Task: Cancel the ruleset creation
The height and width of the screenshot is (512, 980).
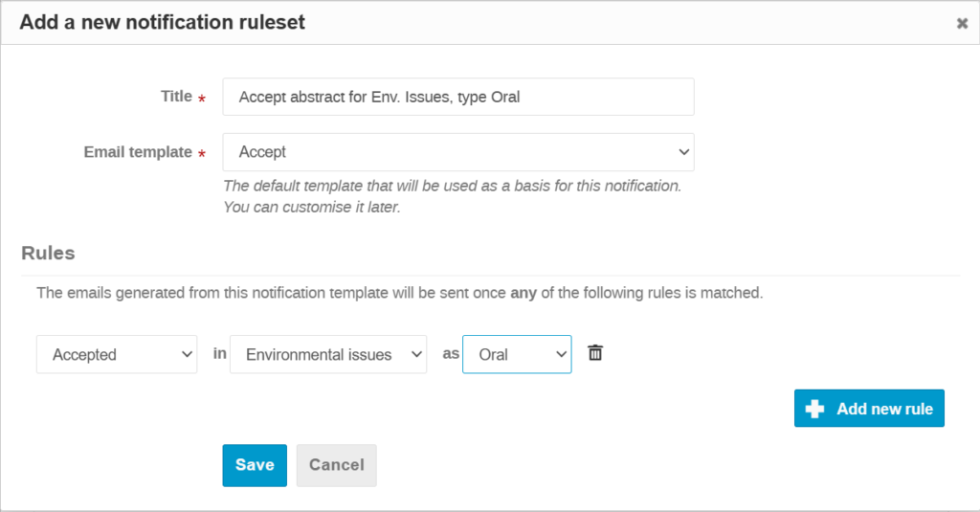Action: 336,465
